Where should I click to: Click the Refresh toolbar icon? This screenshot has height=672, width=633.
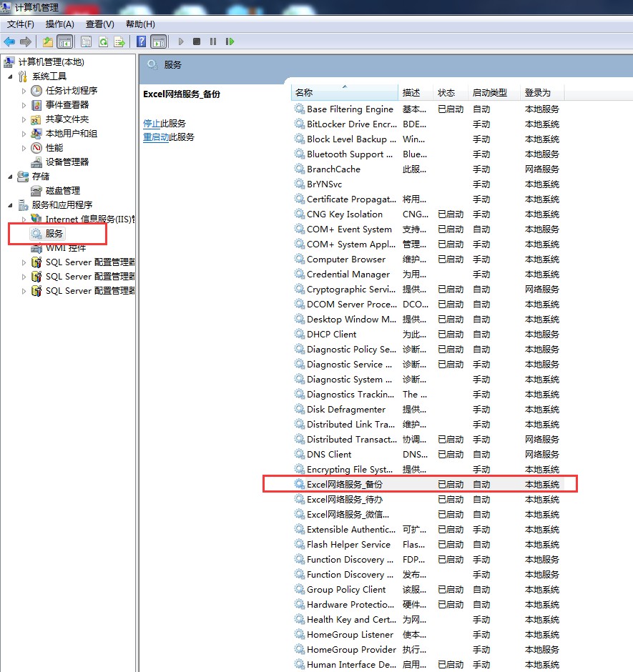(x=104, y=41)
